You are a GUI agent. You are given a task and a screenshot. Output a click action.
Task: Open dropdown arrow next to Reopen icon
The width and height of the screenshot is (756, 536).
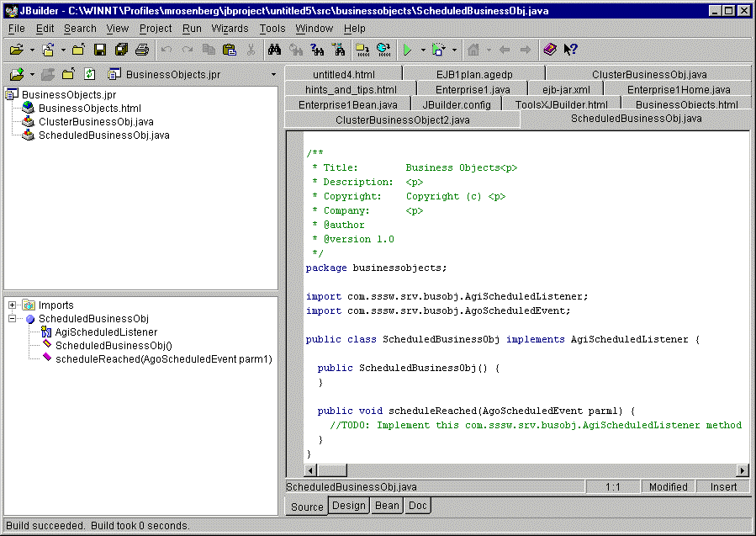tap(63, 50)
